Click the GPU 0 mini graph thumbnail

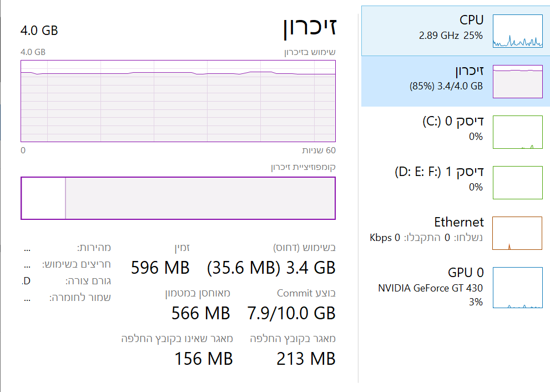[x=517, y=287]
